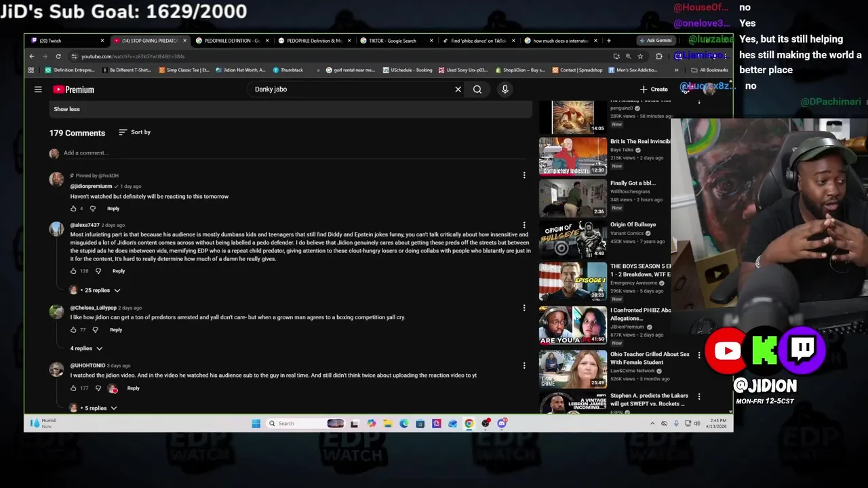Focus the Add a comment field

(294, 153)
